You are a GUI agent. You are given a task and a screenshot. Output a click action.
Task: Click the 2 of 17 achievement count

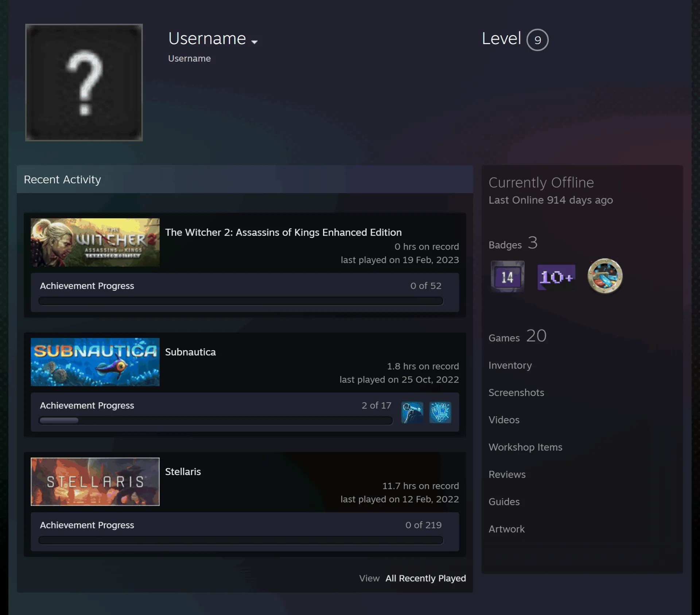click(x=376, y=406)
